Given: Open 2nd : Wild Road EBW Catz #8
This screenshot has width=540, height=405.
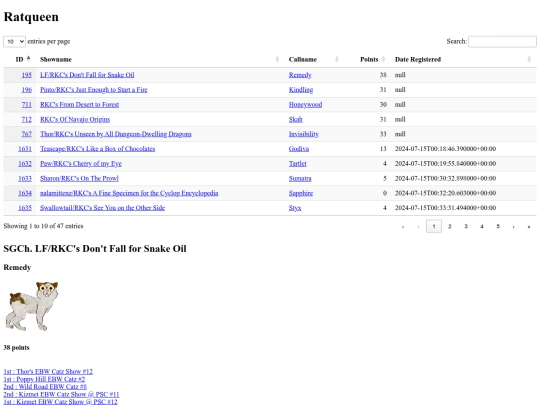Looking at the screenshot, I should pos(45,387).
